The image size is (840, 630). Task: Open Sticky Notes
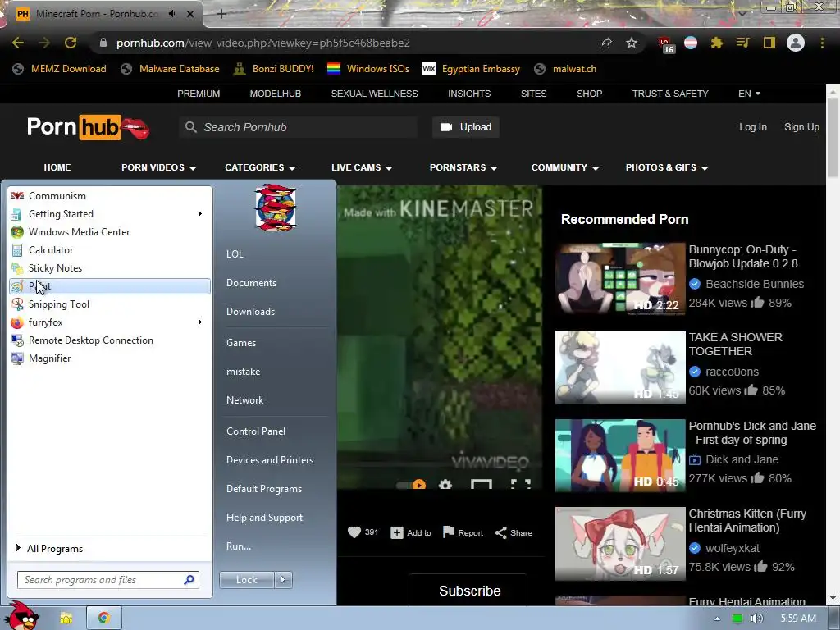point(110,268)
